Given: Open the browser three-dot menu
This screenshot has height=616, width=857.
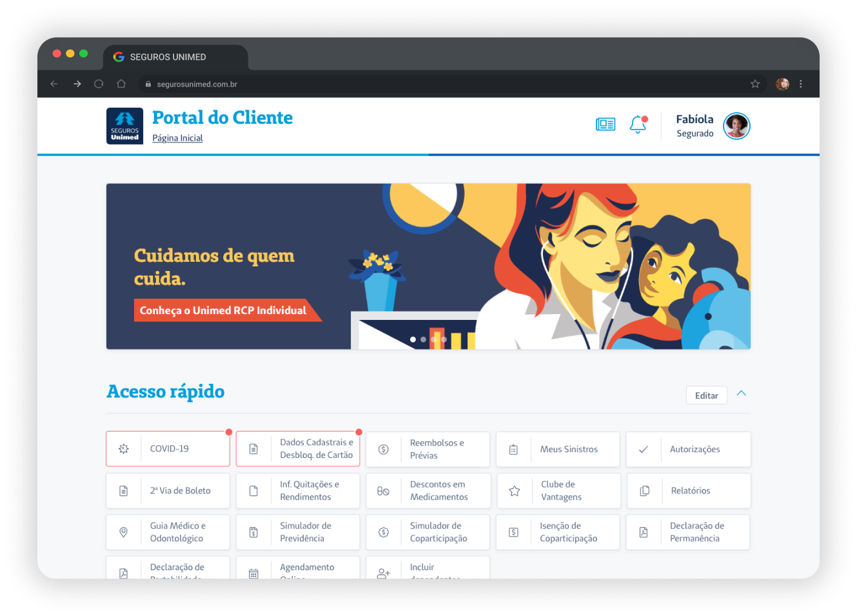Looking at the screenshot, I should (801, 84).
